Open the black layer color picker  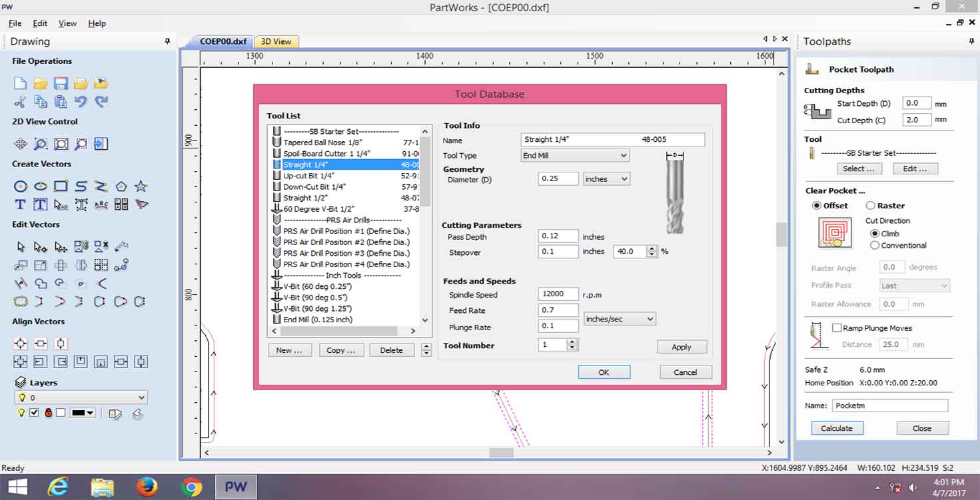(83, 413)
